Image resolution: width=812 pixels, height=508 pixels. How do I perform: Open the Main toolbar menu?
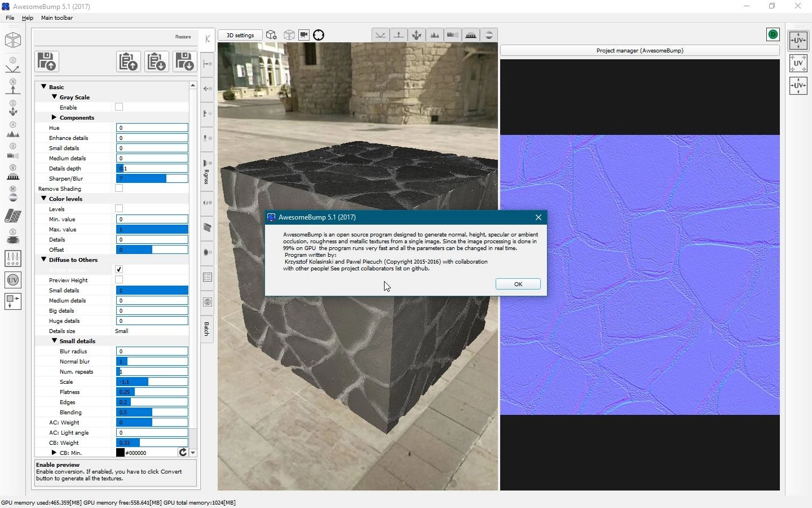[56, 17]
